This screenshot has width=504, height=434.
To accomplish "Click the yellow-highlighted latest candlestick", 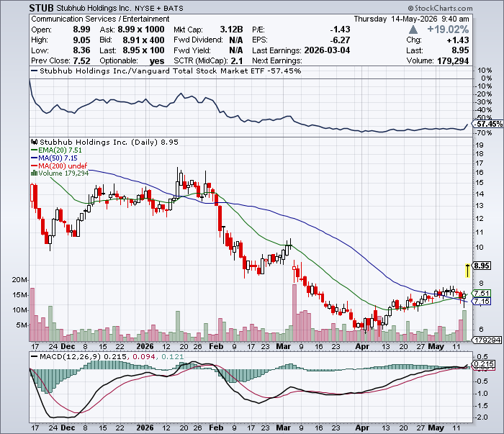I will coord(467,271).
